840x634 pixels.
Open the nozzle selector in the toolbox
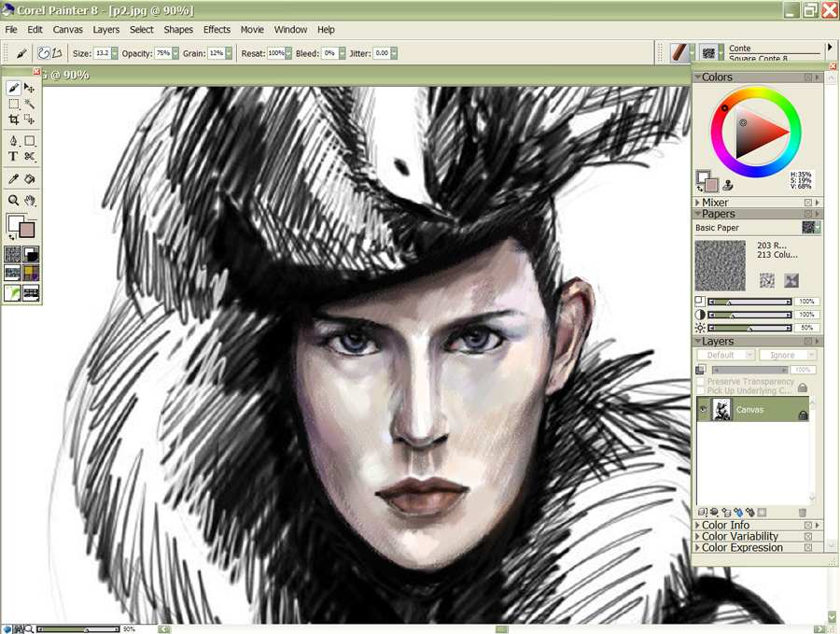pos(31,292)
